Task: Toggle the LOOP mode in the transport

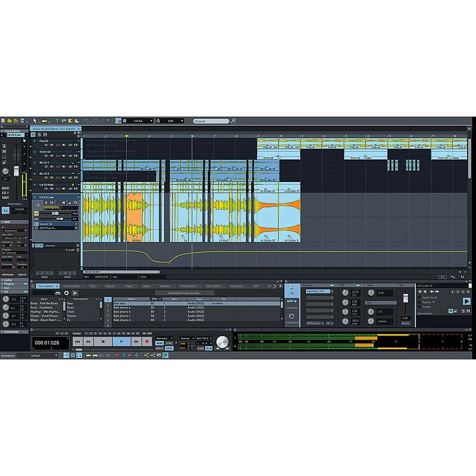Action: click(169, 347)
